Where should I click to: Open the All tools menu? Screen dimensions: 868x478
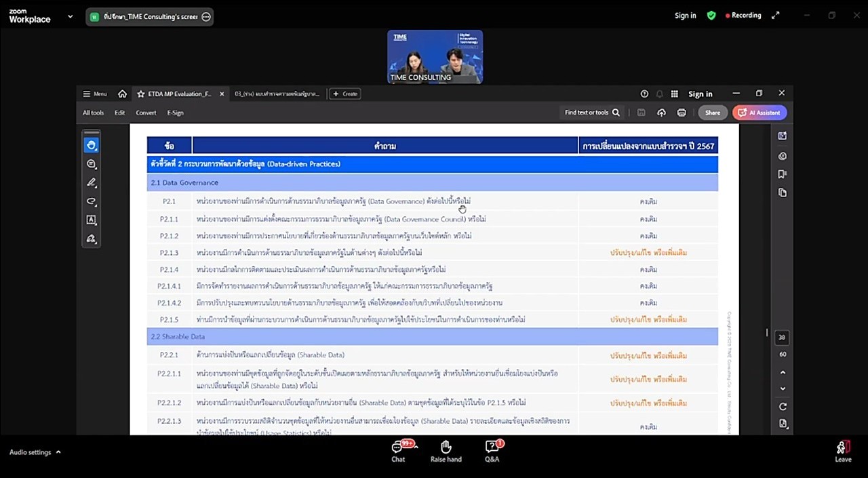tap(93, 113)
